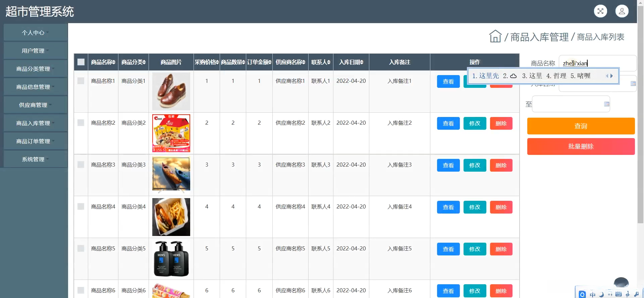Open calendar picker for 入库日期 start field
The height and width of the screenshot is (298, 644).
[x=633, y=83]
